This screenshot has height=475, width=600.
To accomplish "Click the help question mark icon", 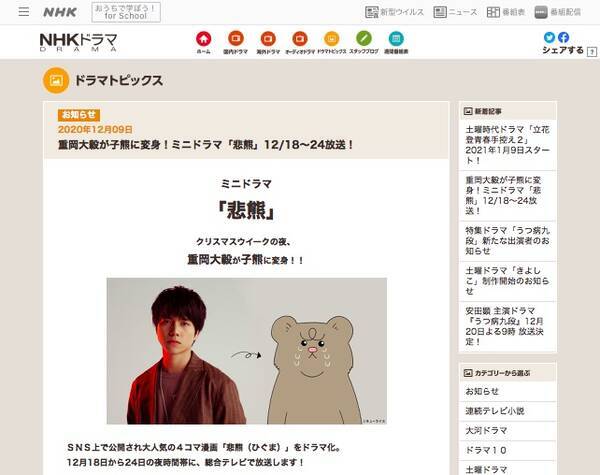I will [592, 52].
